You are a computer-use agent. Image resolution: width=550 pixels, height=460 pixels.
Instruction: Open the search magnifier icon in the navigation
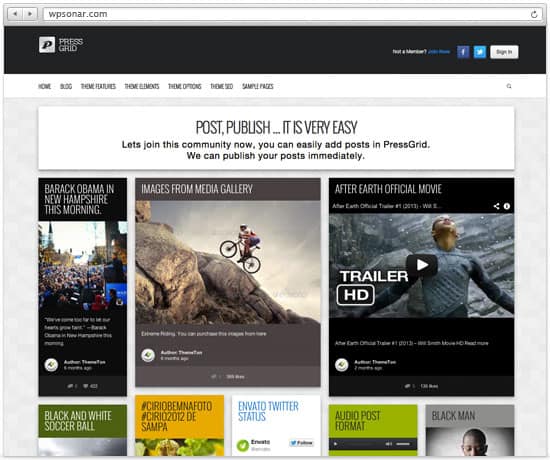click(509, 86)
